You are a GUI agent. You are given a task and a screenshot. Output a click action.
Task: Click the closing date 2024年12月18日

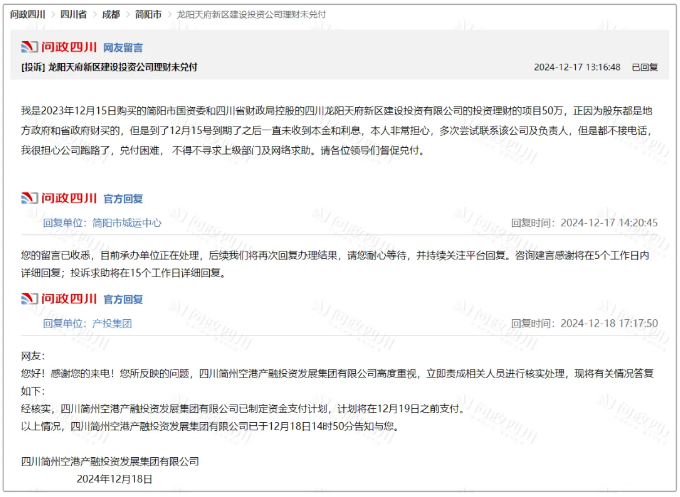click(114, 479)
